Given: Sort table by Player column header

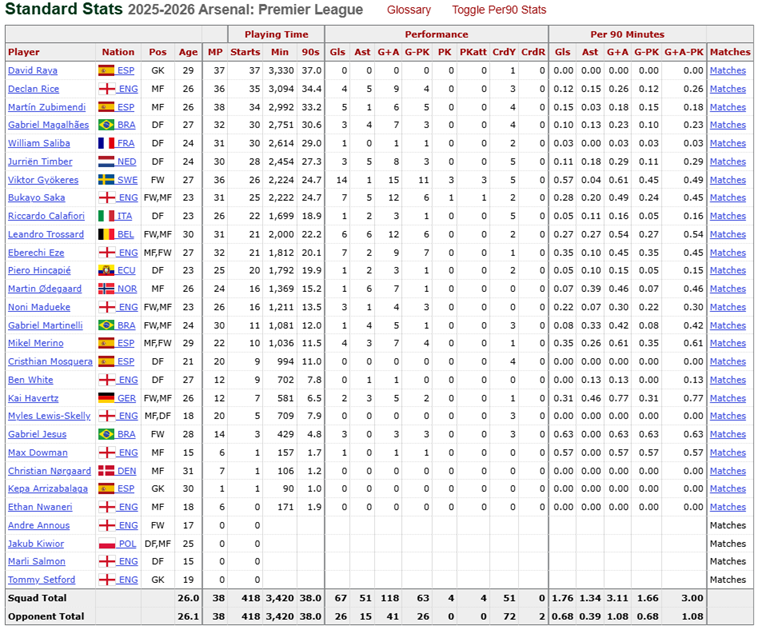Looking at the screenshot, I should [x=24, y=52].
